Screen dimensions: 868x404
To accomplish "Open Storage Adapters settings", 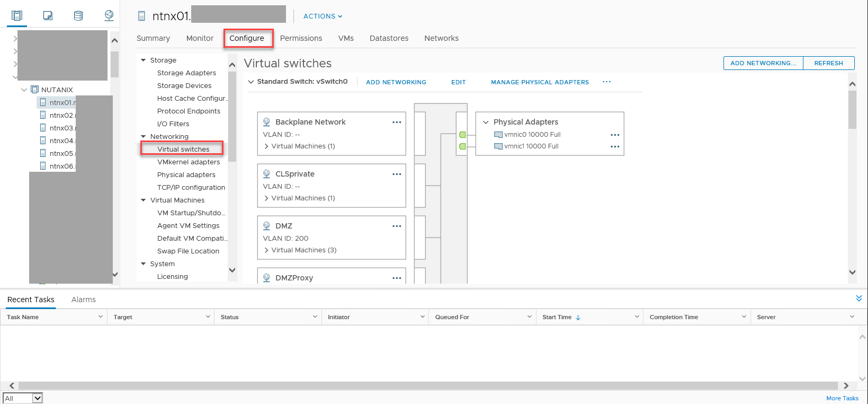I will click(x=186, y=73).
